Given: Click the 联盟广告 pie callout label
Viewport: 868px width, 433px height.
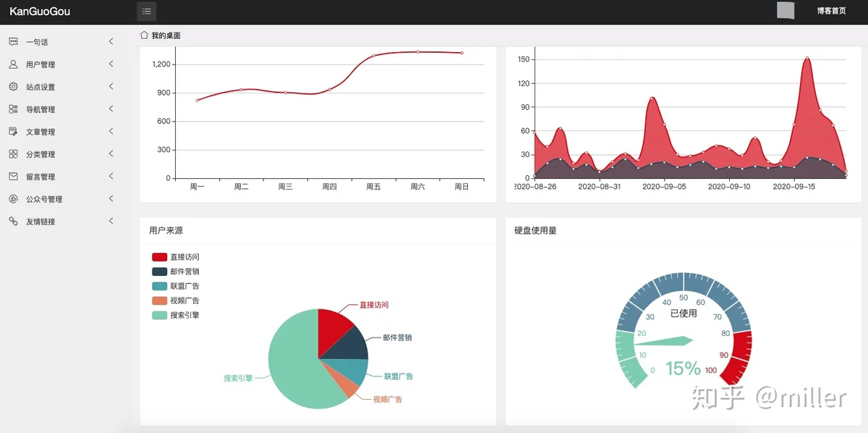Looking at the screenshot, I should coord(399,377).
